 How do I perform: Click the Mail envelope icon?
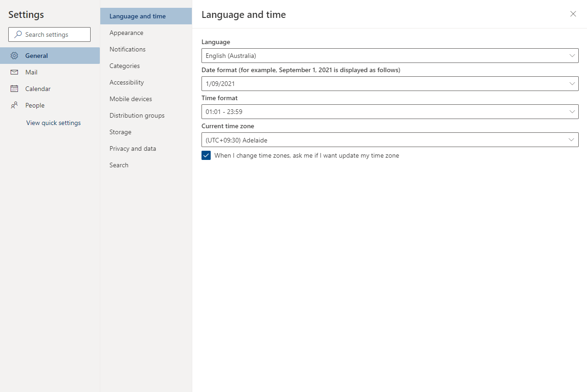coord(14,72)
